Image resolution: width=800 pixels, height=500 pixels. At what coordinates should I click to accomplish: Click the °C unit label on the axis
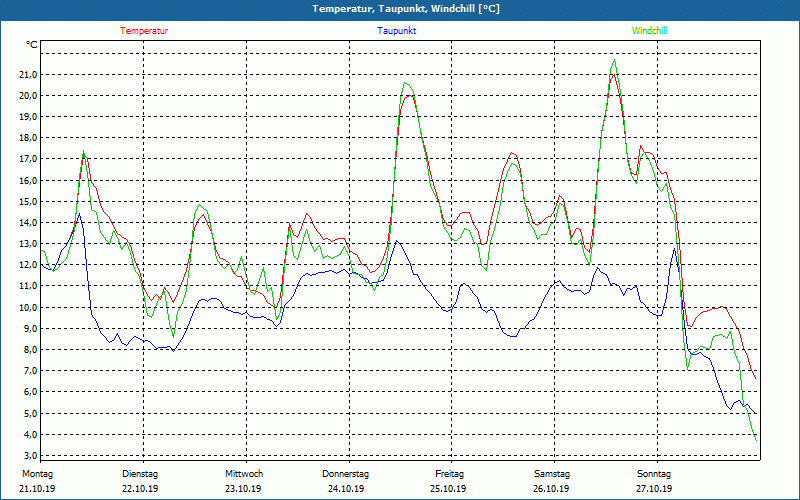click(x=32, y=45)
